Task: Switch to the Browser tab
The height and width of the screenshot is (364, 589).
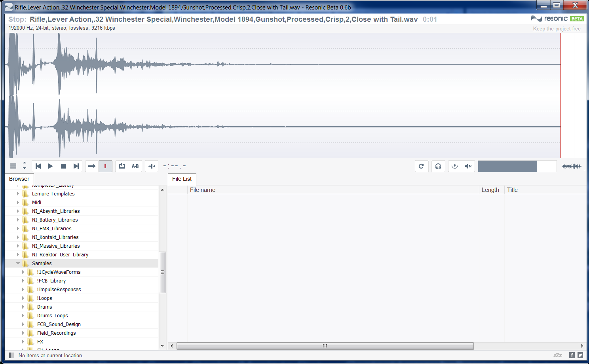Action: (19, 179)
